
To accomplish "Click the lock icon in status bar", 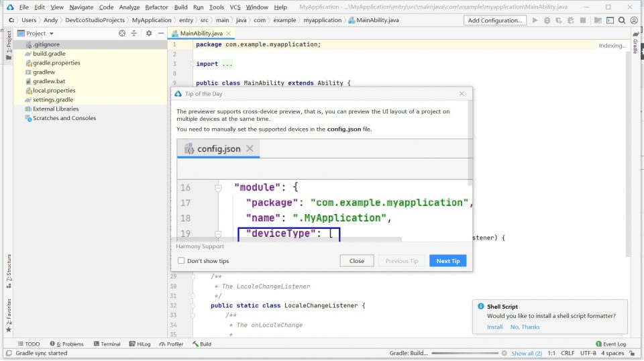I will [633, 353].
